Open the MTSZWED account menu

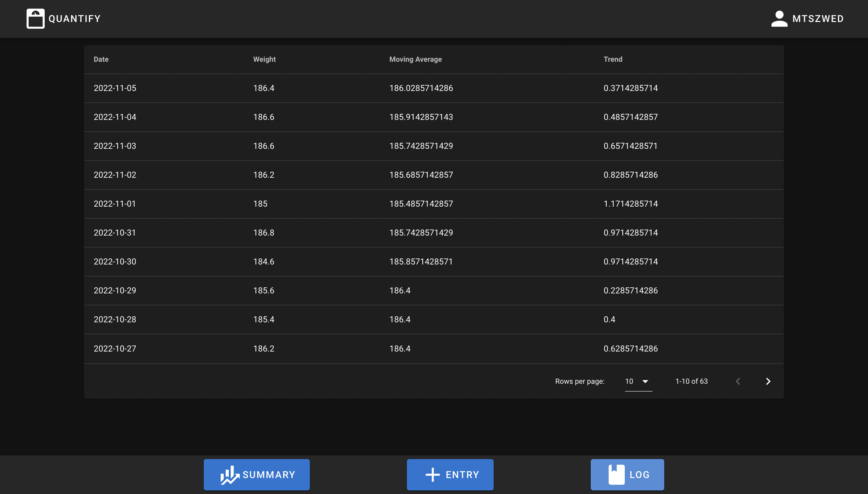(817, 19)
